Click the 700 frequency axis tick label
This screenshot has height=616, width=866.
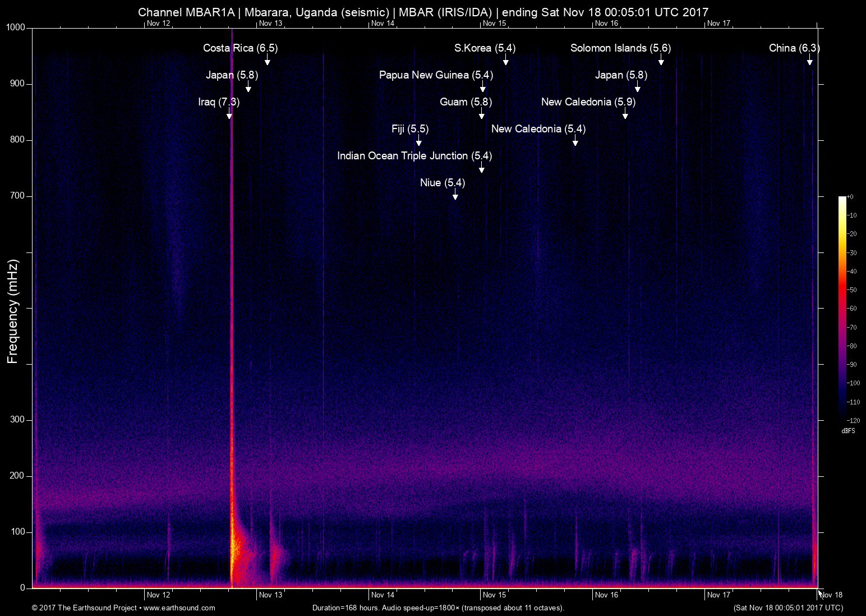coord(19,196)
